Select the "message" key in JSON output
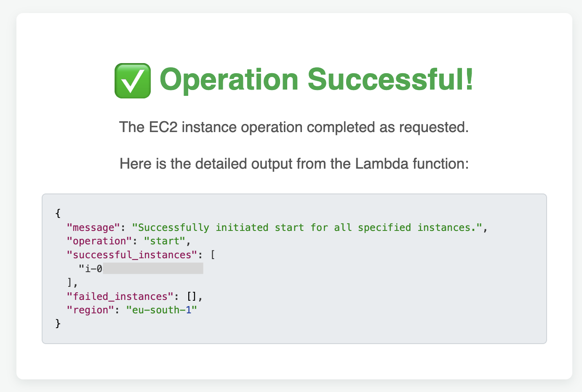Screen dimensions: 582x392 [93, 228]
